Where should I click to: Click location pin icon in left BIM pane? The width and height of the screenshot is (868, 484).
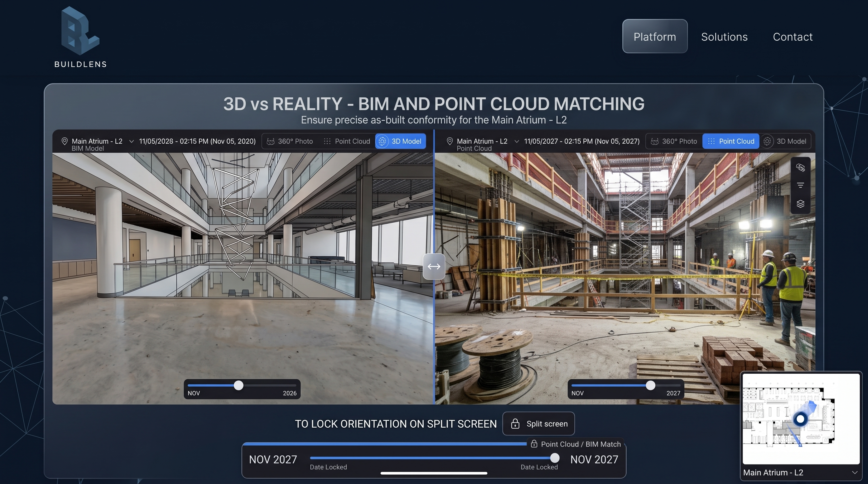coord(64,141)
